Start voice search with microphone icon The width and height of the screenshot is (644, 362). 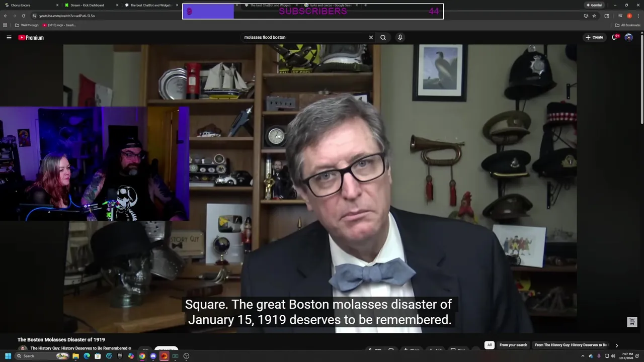pyautogui.click(x=400, y=37)
